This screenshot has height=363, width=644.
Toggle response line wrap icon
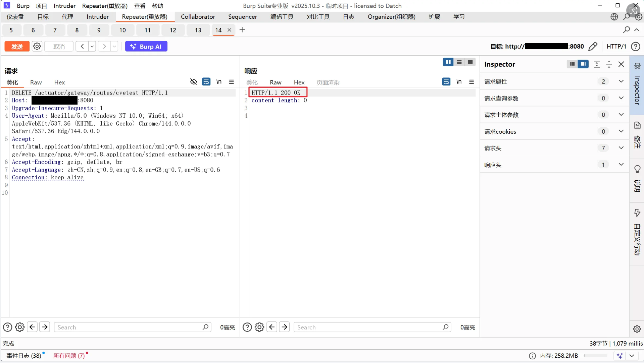[446, 82]
